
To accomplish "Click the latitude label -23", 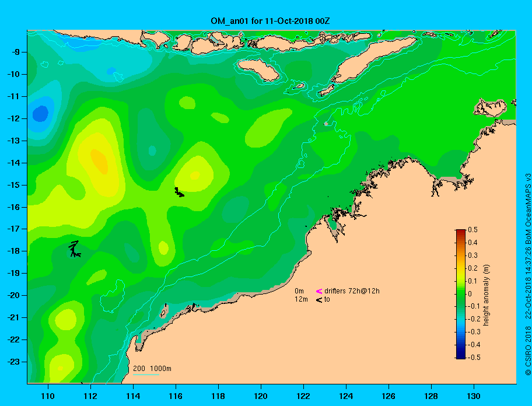I will pos(13,362).
